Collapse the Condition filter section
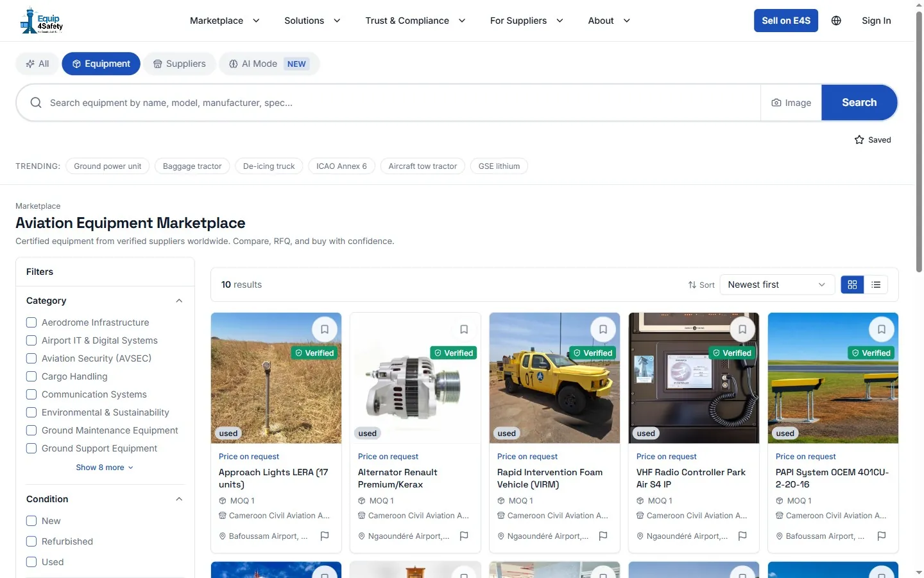This screenshot has width=924, height=578. pyautogui.click(x=179, y=499)
